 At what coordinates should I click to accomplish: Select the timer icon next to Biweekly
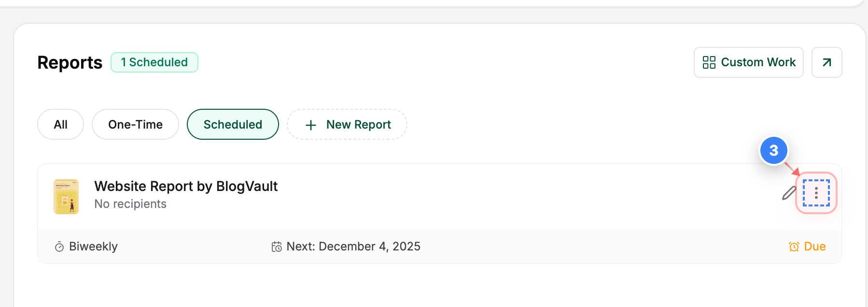[58, 246]
